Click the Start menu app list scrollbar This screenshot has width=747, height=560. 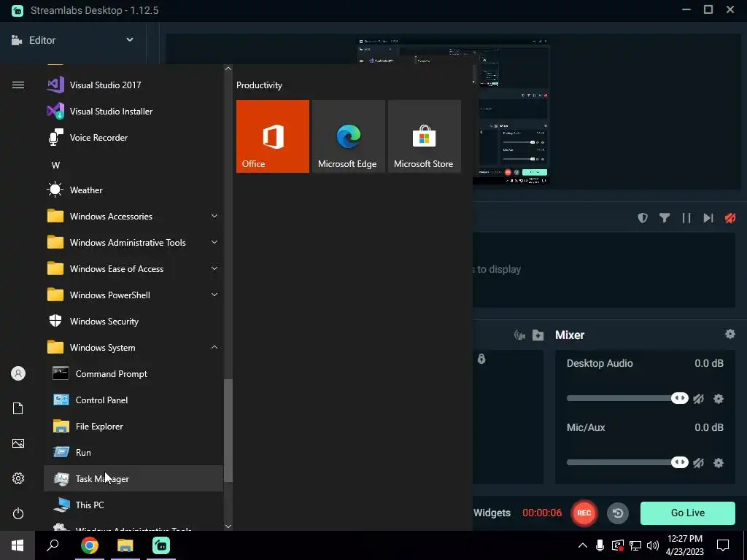click(x=228, y=430)
